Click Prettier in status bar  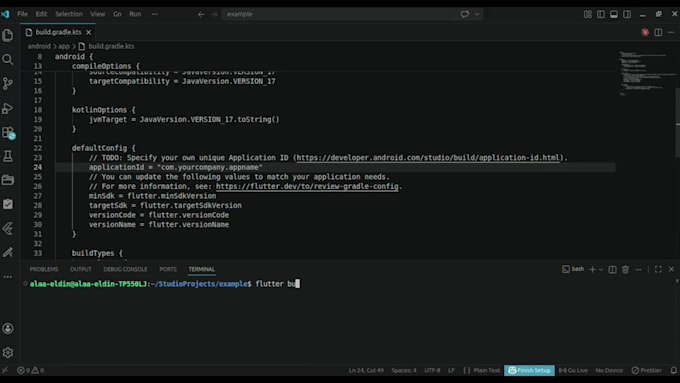pos(646,370)
